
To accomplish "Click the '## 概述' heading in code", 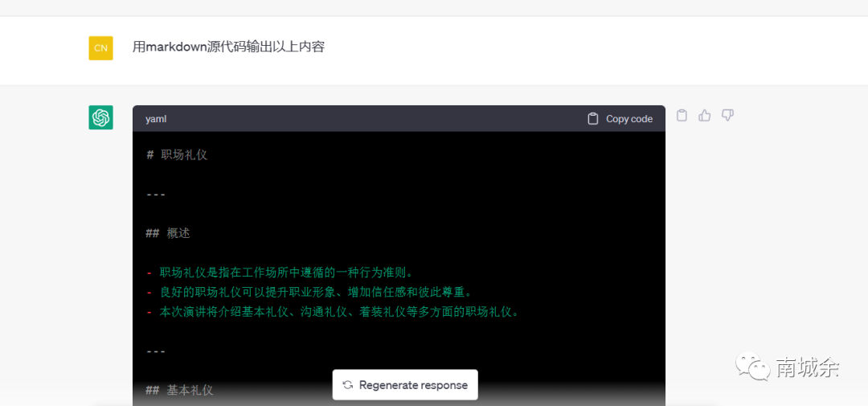I will pos(168,233).
